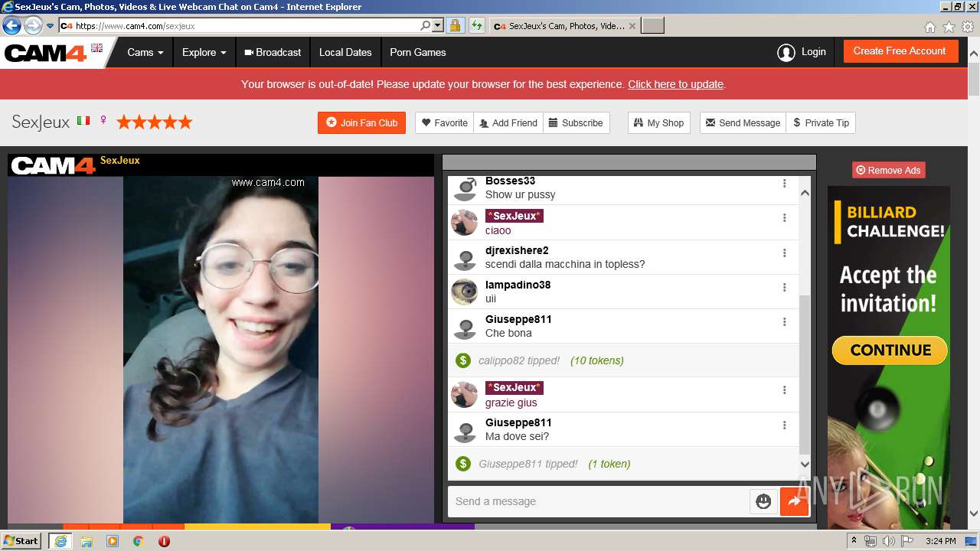980x551 pixels.
Task: Click the Remove Ads button
Action: [888, 170]
